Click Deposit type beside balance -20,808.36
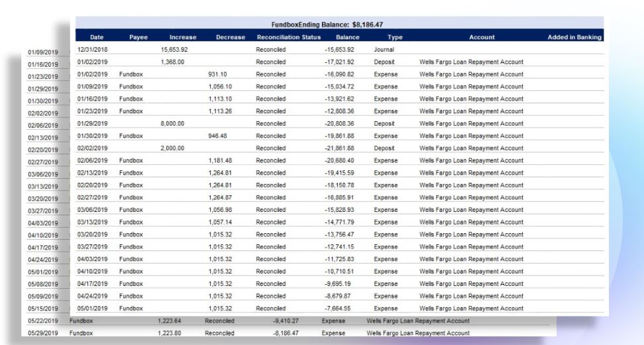 pos(384,123)
